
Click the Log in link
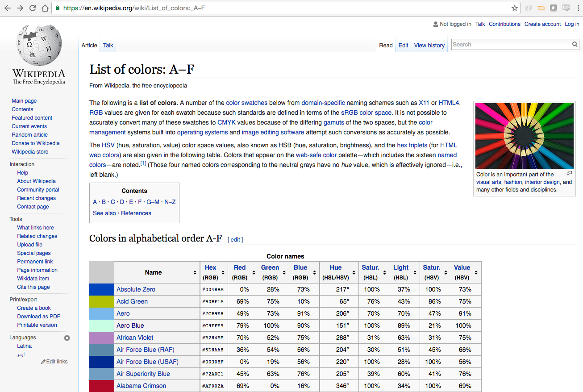pyautogui.click(x=572, y=24)
